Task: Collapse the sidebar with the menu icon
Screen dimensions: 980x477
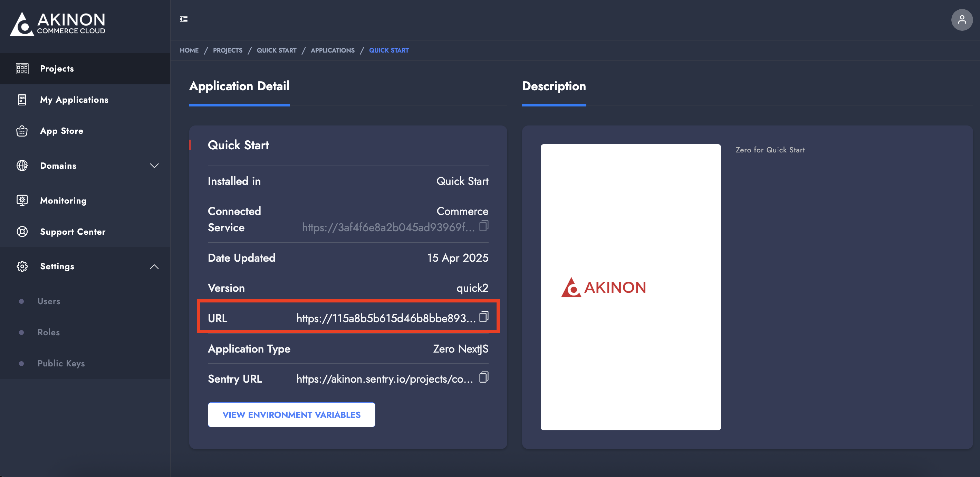Action: coord(184,19)
